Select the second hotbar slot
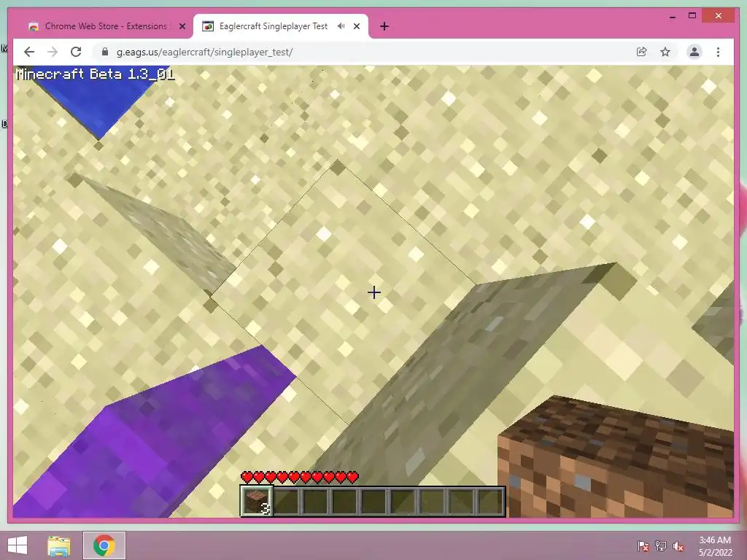This screenshot has width=747, height=560. click(286, 501)
